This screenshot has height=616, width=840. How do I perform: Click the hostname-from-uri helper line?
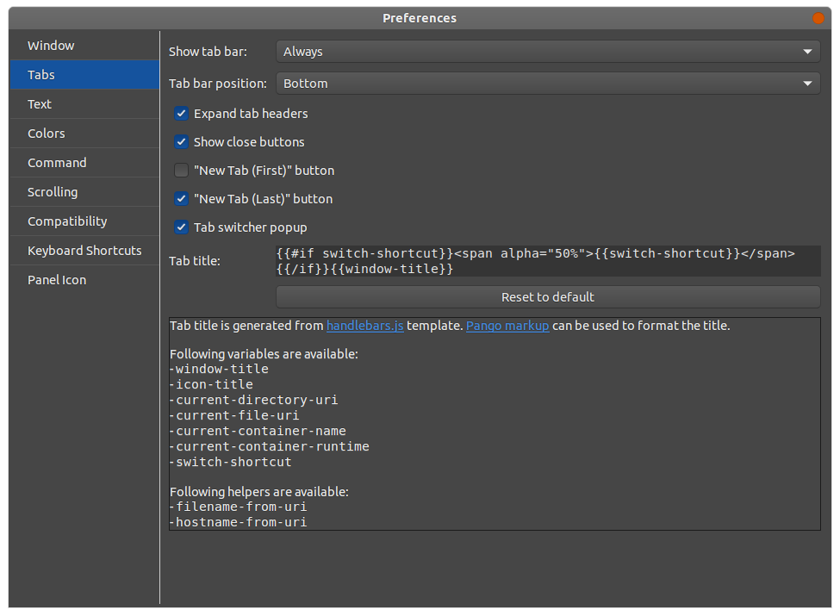pyautogui.click(x=239, y=522)
